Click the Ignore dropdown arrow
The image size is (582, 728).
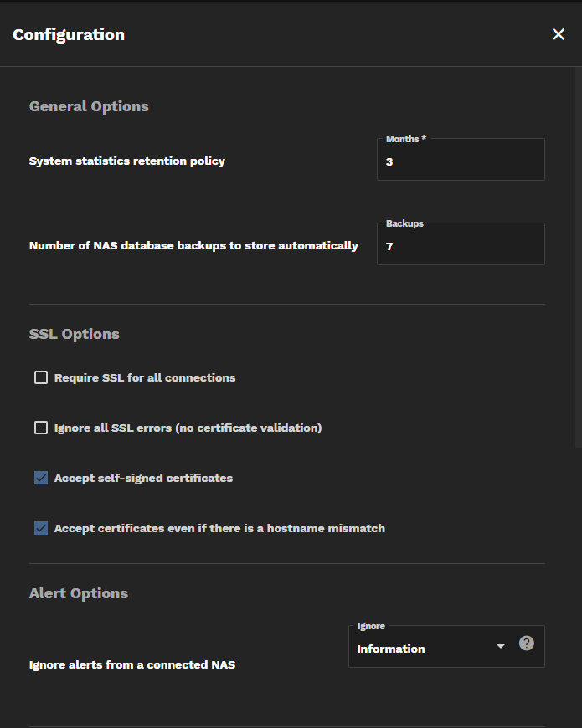(501, 647)
